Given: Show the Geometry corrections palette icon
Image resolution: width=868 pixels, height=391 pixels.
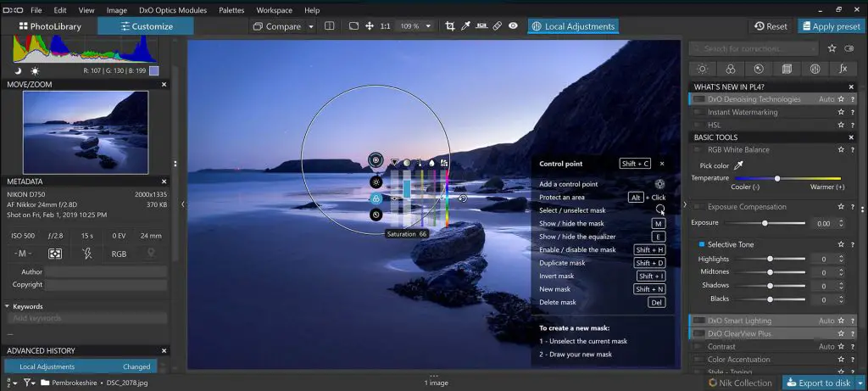Looking at the screenshot, I should (787, 69).
